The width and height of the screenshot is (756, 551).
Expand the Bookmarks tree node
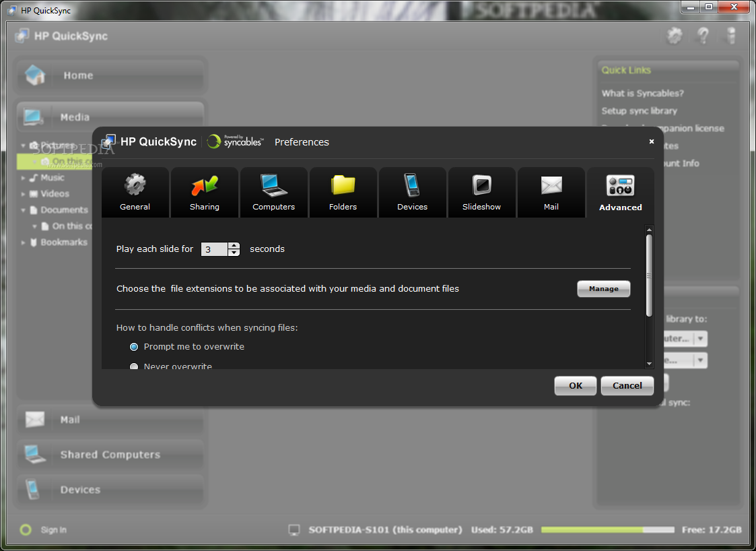(23, 242)
